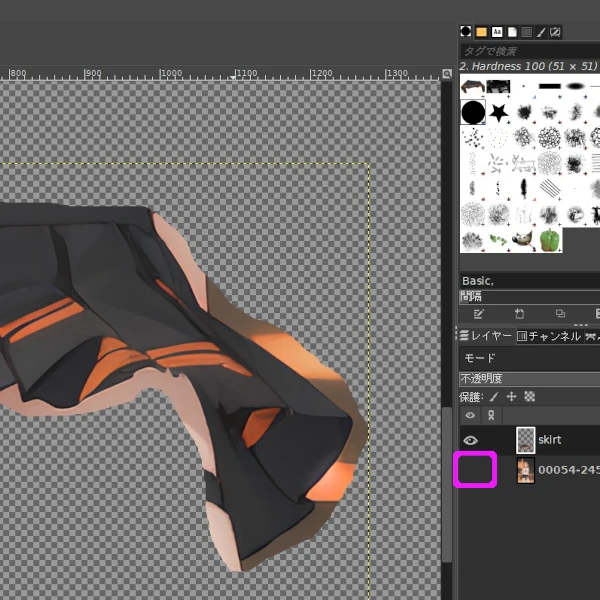600x600 pixels.
Task: Click the chain link icon in layer header
Action: coord(491,415)
